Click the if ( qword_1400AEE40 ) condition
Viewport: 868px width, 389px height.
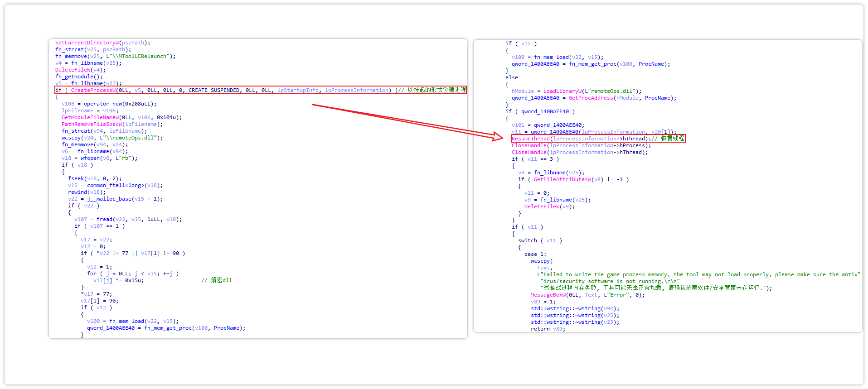(x=540, y=111)
